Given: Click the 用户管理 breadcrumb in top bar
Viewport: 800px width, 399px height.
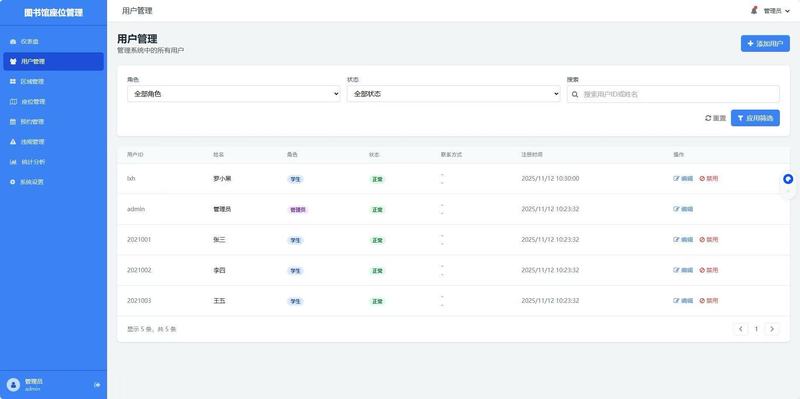Looking at the screenshot, I should point(137,11).
